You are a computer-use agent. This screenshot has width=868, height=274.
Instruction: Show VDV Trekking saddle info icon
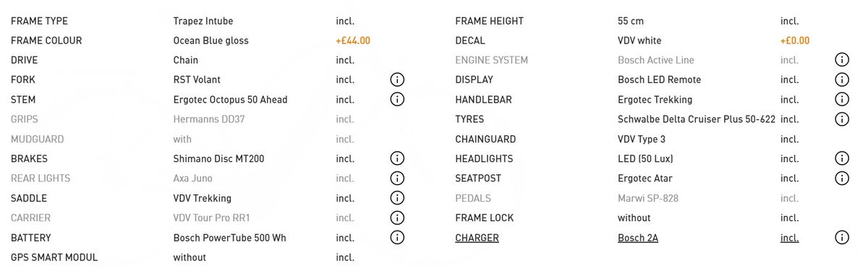[397, 197]
